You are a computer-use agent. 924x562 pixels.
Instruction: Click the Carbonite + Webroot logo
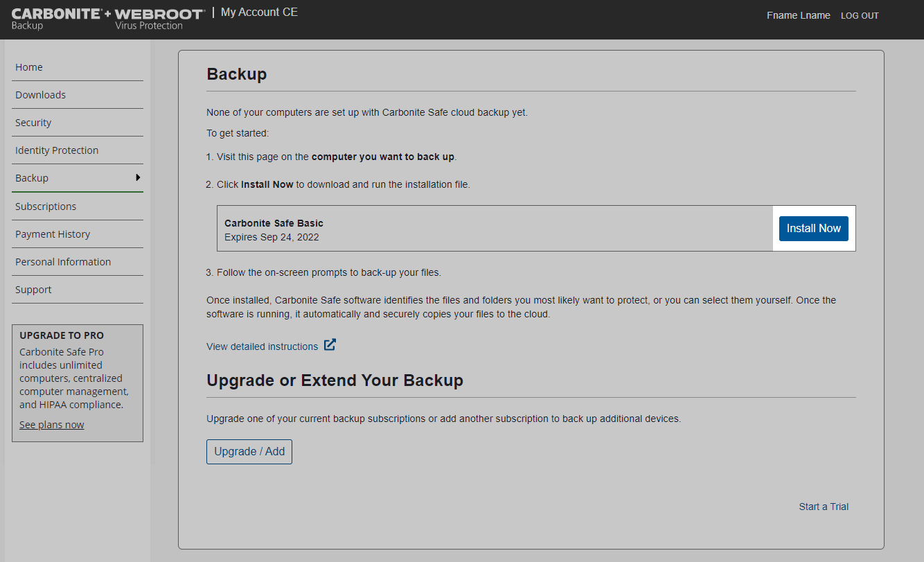point(107,19)
